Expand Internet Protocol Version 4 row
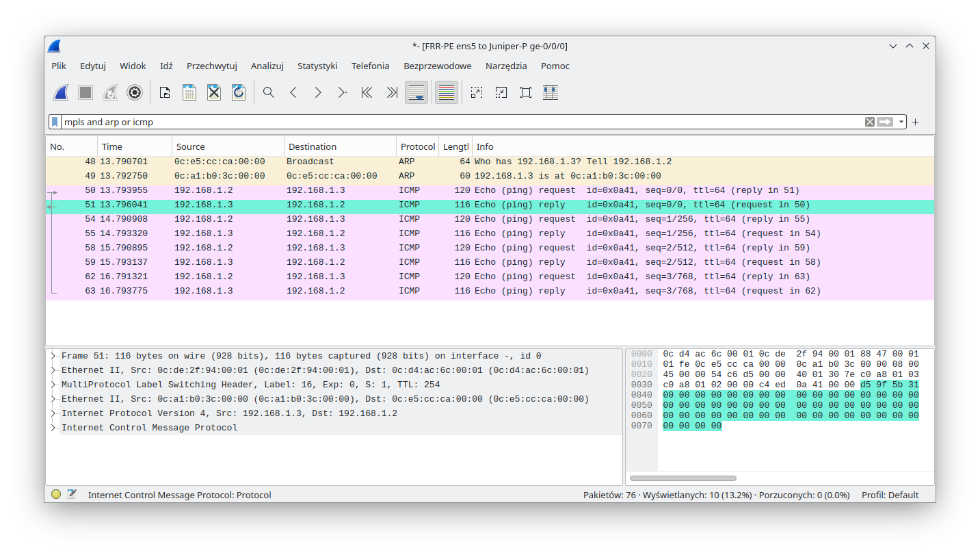 [53, 413]
